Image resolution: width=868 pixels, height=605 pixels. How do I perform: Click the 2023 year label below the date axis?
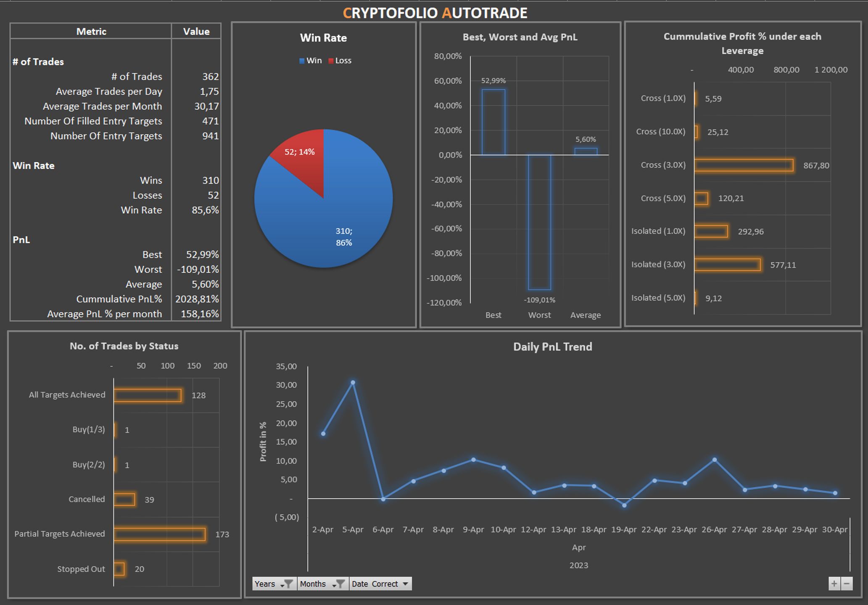pyautogui.click(x=579, y=566)
